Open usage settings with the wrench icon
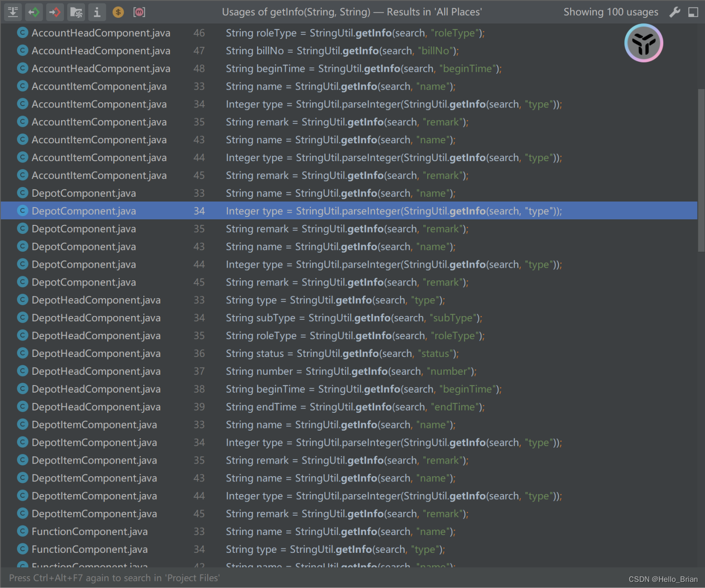Viewport: 705px width, 588px height. click(675, 12)
